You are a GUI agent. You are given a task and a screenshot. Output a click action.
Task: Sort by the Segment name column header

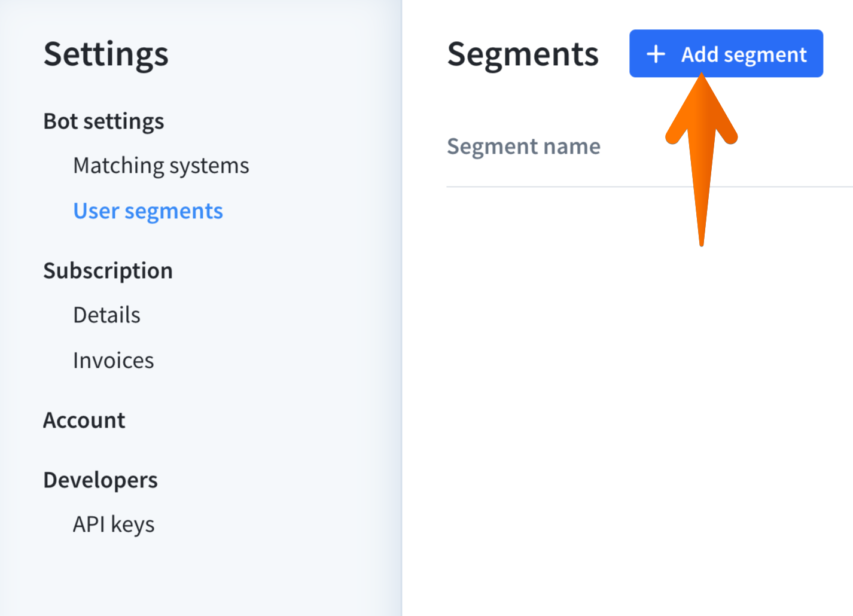[x=523, y=146]
